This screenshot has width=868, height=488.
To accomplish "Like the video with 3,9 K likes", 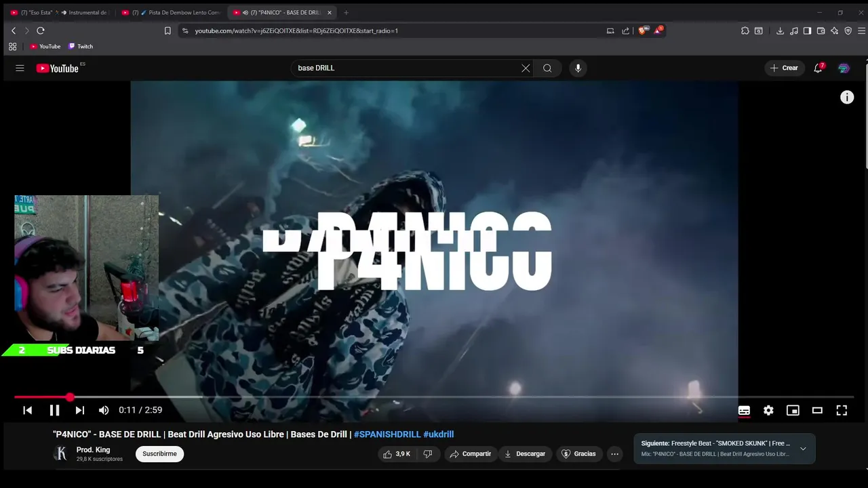I will [397, 454].
